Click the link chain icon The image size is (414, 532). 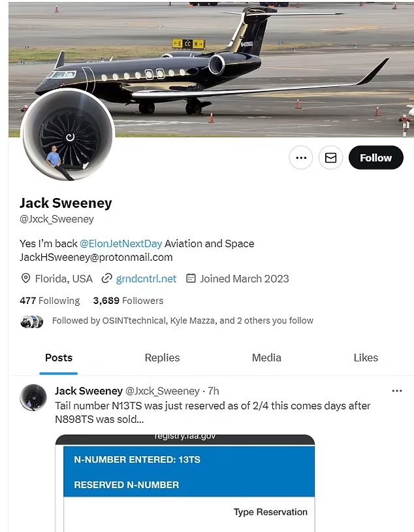point(106,278)
